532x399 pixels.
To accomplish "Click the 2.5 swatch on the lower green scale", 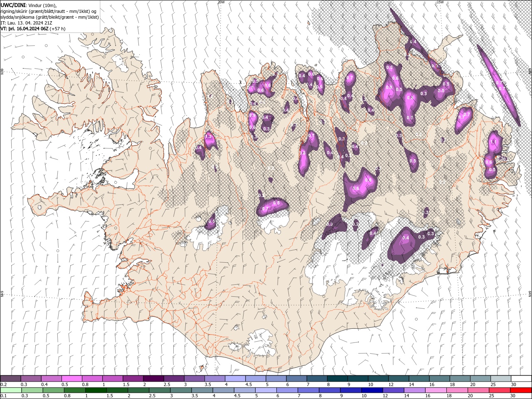I will tap(160, 390).
